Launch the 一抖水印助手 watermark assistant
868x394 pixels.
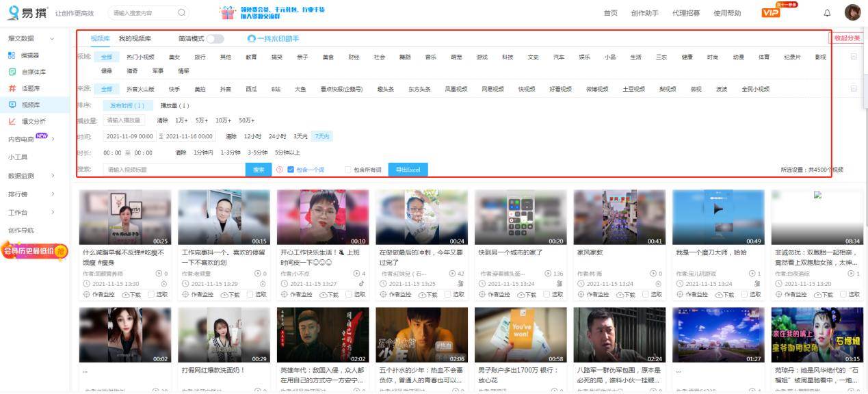pos(274,39)
